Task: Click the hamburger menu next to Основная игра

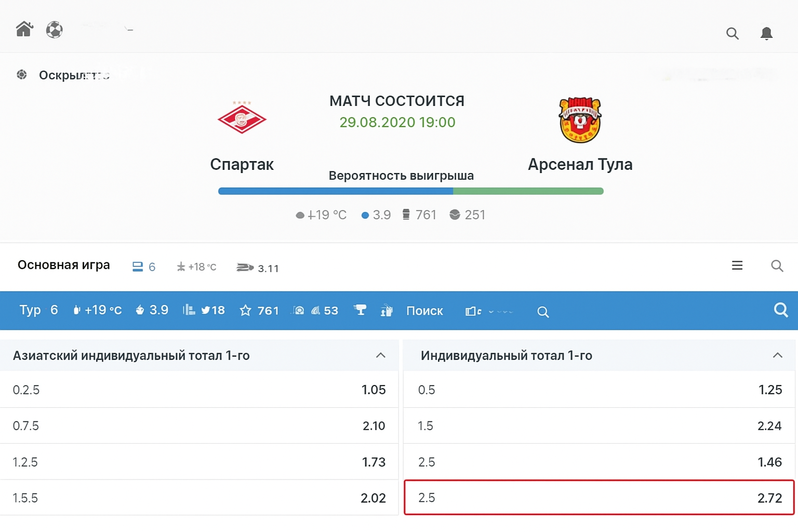Action: point(737,265)
